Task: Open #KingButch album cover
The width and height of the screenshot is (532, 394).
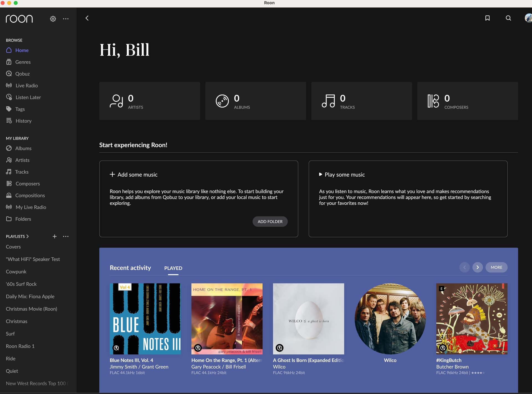Action: (472, 319)
